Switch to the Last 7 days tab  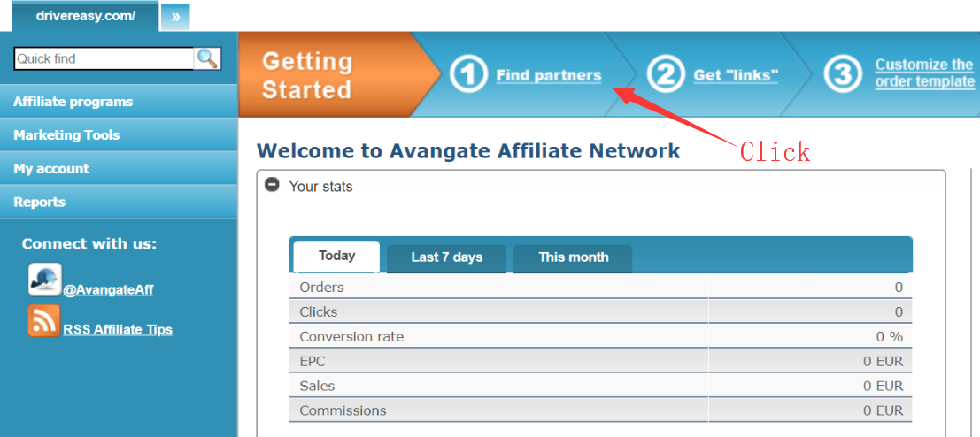447,257
